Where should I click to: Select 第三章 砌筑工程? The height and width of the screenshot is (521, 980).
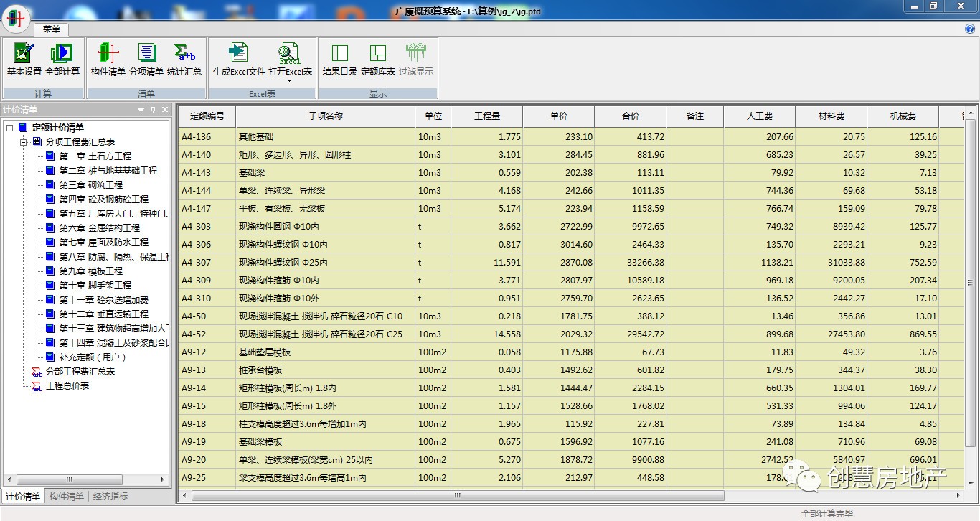pyautogui.click(x=90, y=185)
